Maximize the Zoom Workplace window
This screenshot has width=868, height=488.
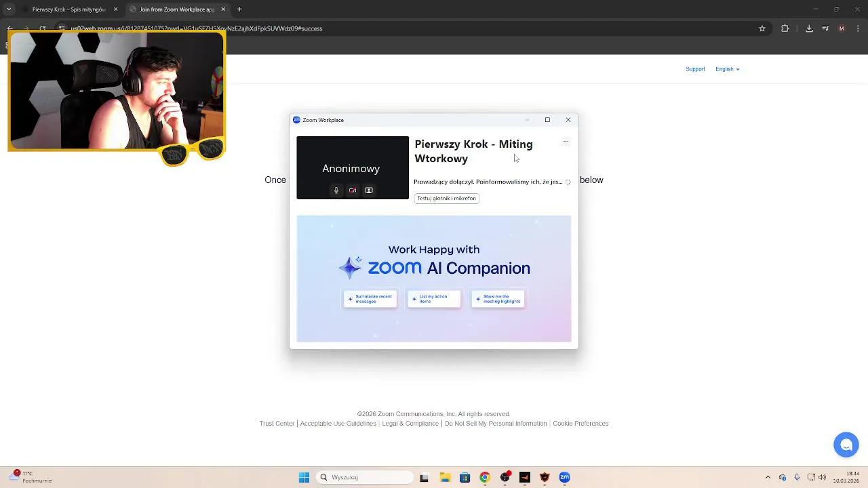tap(547, 120)
